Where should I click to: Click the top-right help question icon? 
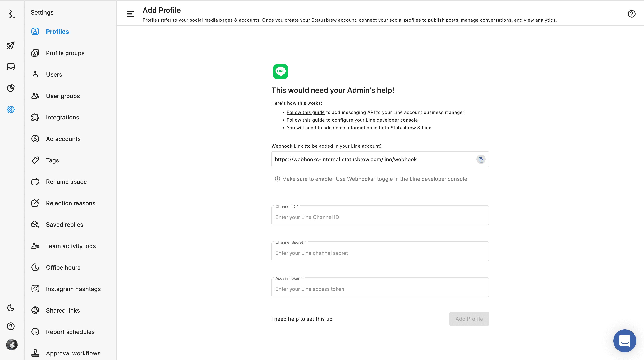coord(632,14)
